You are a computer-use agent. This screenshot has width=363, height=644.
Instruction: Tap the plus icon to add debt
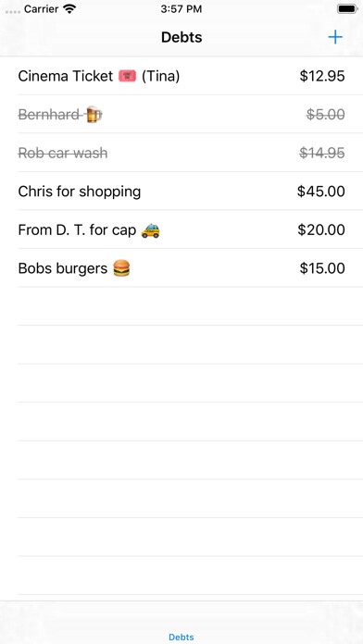(335, 37)
